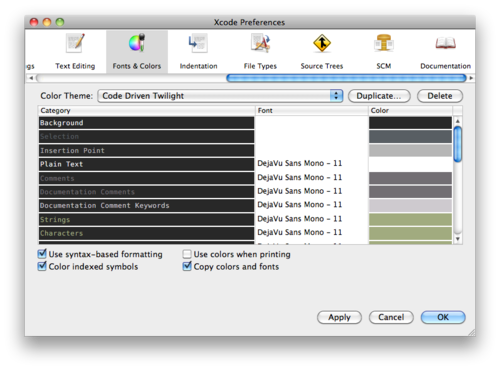Click the Delete theme button
The width and height of the screenshot is (500, 370).
click(440, 96)
